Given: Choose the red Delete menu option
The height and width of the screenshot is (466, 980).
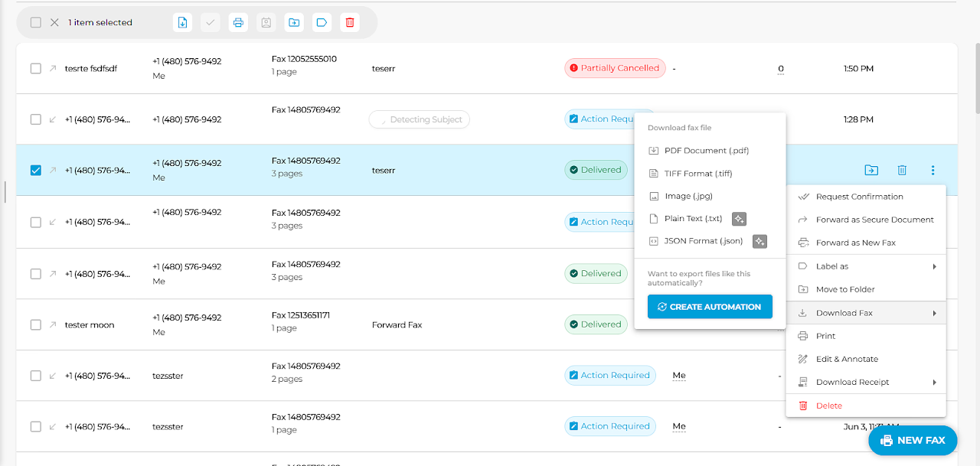Looking at the screenshot, I should 866,406.
